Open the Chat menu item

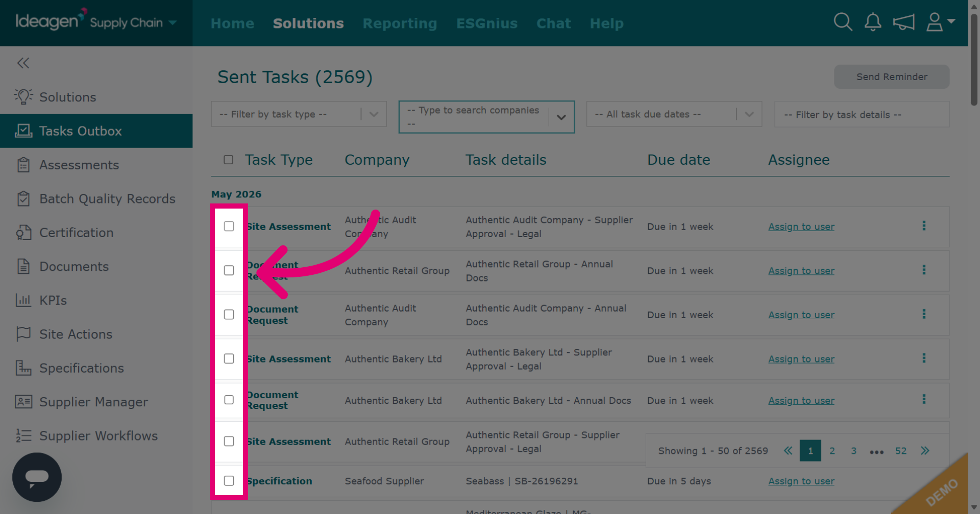[x=553, y=23]
